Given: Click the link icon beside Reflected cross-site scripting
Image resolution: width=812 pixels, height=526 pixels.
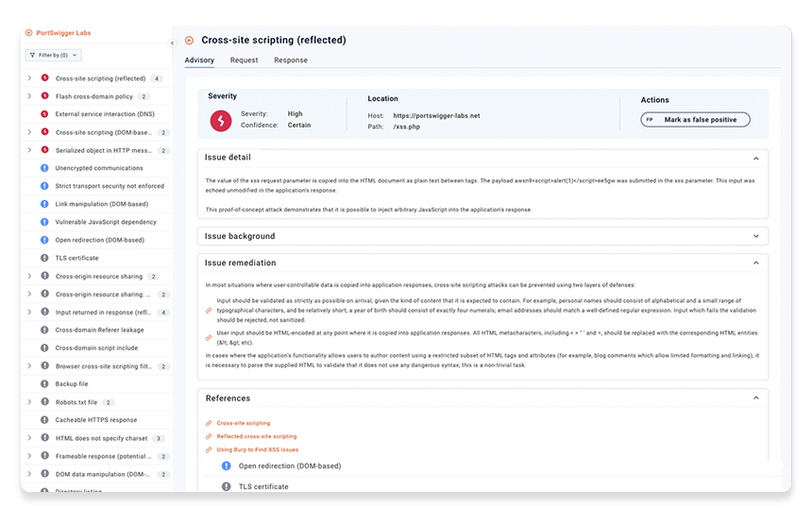Looking at the screenshot, I should tap(209, 436).
